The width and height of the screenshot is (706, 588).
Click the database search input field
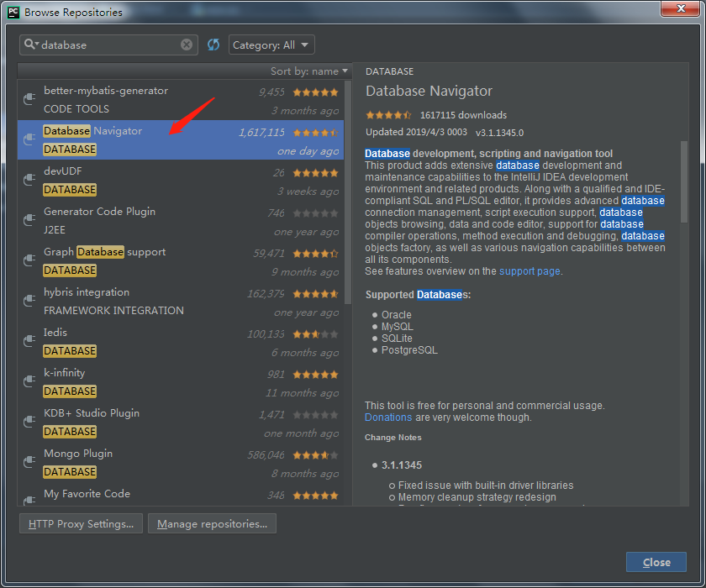pos(109,45)
